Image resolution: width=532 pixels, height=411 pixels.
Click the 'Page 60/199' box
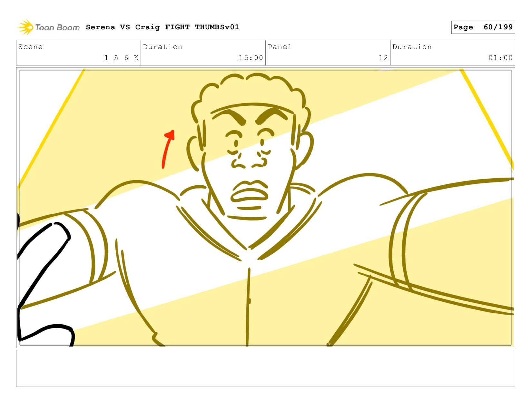pyautogui.click(x=483, y=27)
